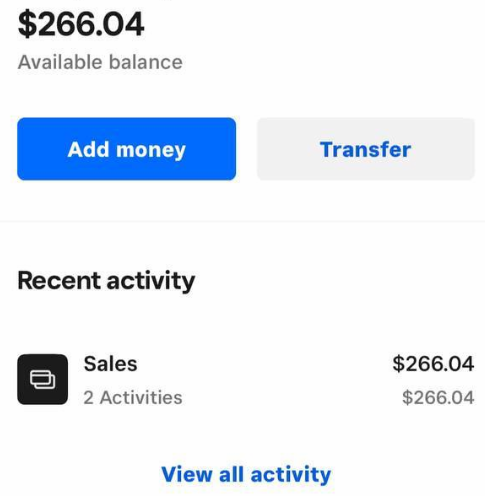Screen dimensions: 485x496
Task: Tap the word View in the bottom link
Action: pyautogui.click(x=187, y=474)
